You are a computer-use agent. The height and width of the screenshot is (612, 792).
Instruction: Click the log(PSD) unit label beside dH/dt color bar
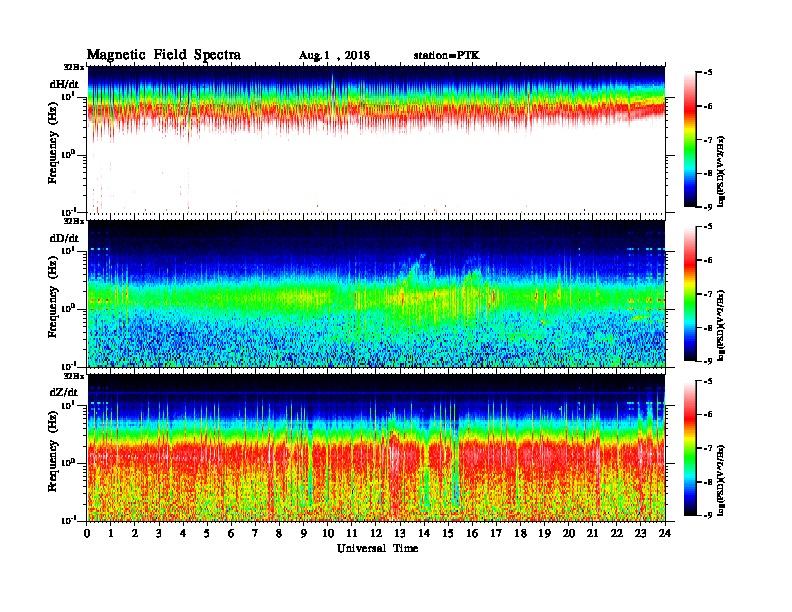click(722, 170)
